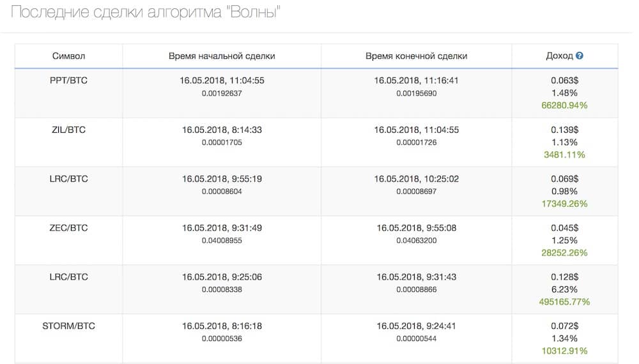Screen dimensions: 639x364
Task: Click the end price 0.00000544
Action: tap(416, 339)
